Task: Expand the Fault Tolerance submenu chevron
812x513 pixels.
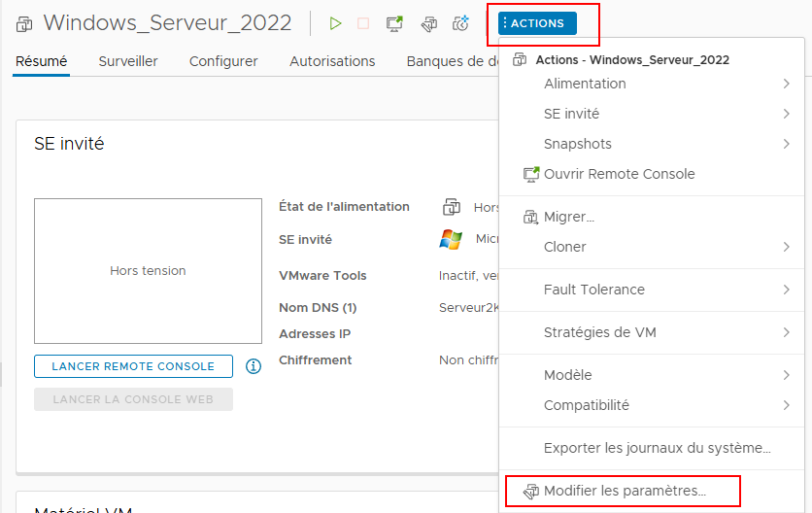Action: coord(786,290)
